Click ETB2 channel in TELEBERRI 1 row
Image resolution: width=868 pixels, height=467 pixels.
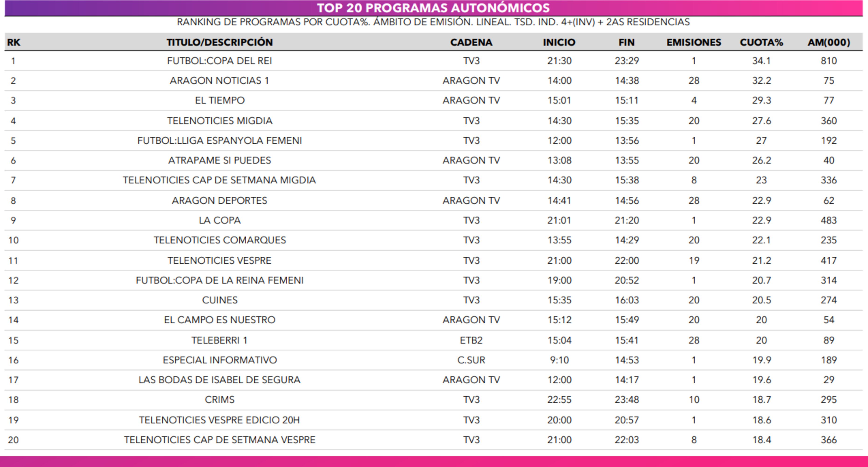pos(471,340)
